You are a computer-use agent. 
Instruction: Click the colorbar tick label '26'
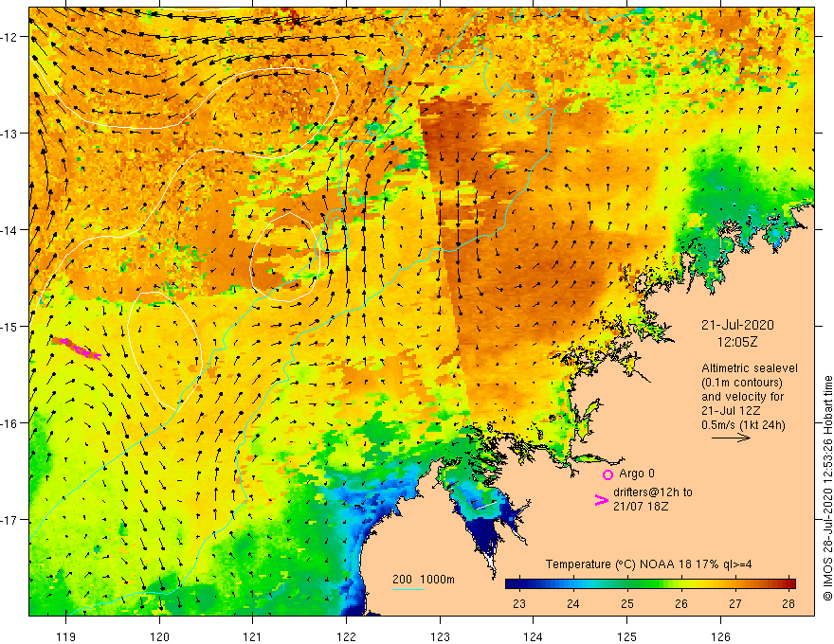pos(680,604)
